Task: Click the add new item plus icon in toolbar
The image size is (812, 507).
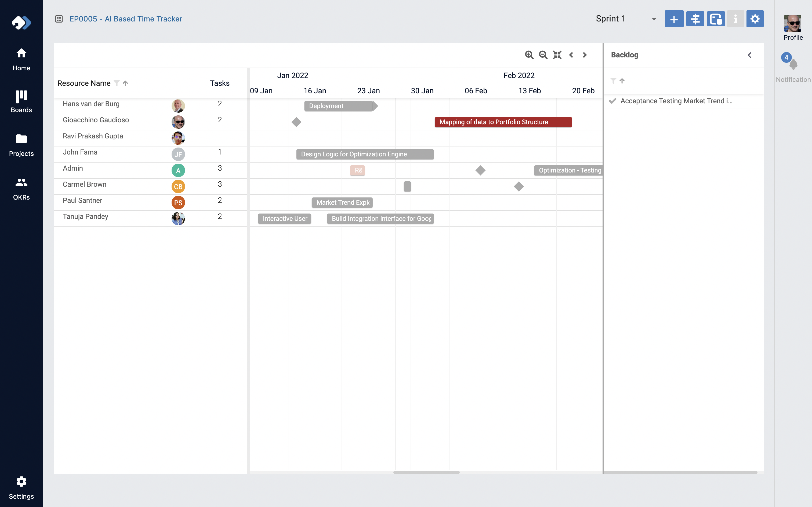Action: (675, 19)
